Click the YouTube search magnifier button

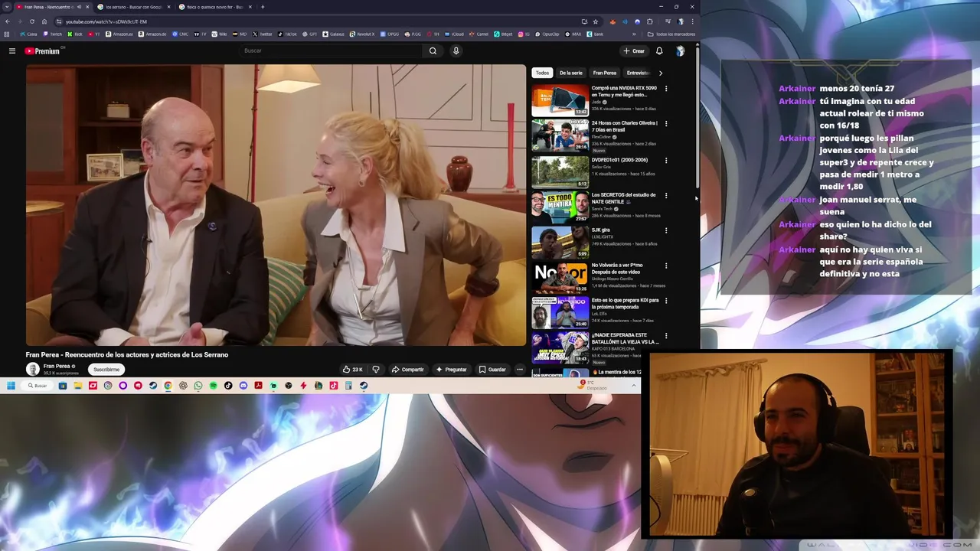pos(433,51)
